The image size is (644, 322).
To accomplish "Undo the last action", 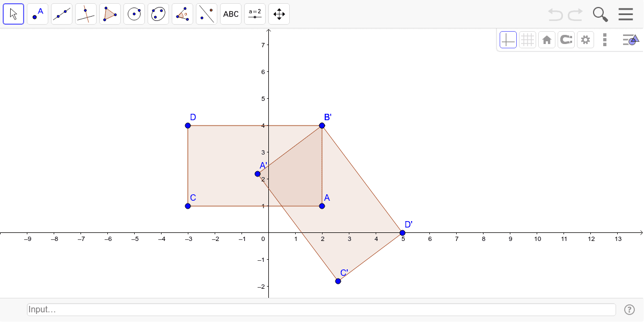I will [555, 14].
